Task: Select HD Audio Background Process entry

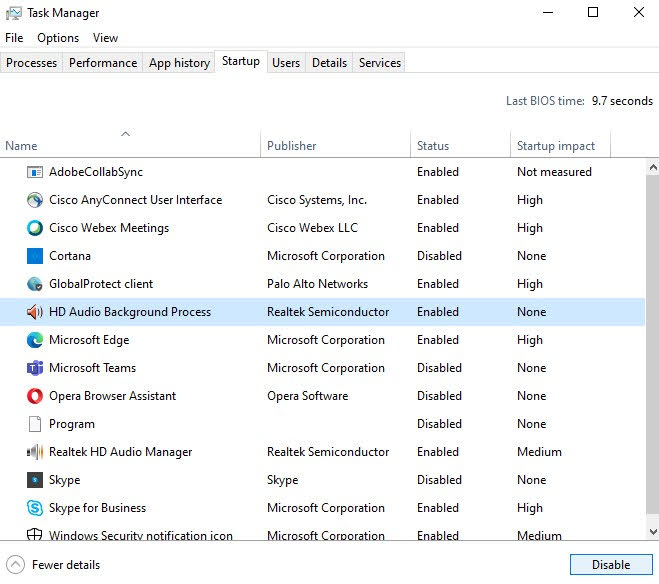Action: 322,312
